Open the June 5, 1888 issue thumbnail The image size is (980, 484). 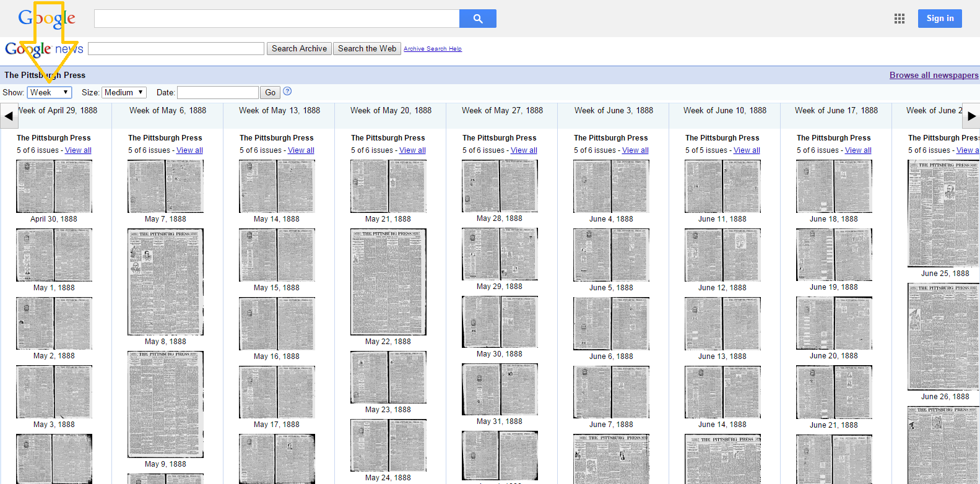click(x=611, y=255)
